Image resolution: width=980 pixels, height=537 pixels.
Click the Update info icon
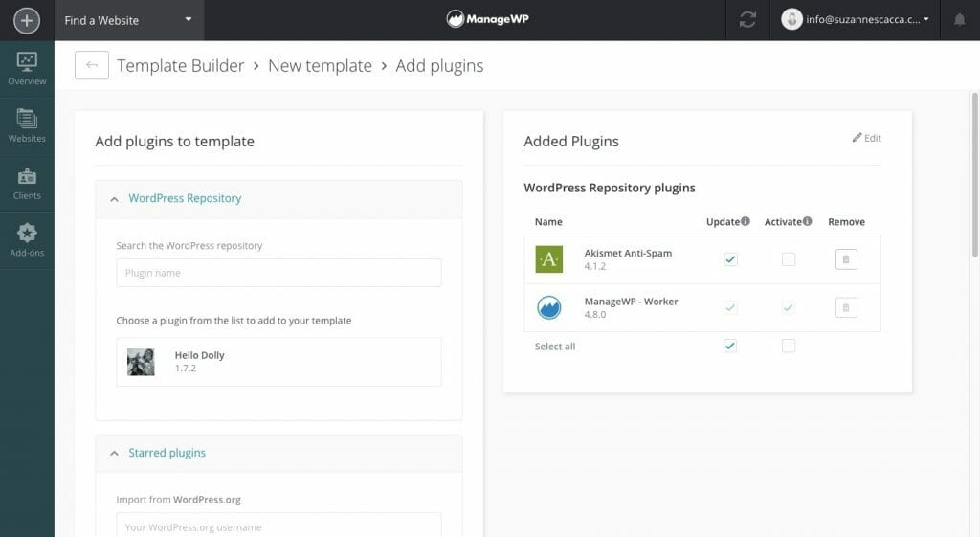[x=745, y=221]
